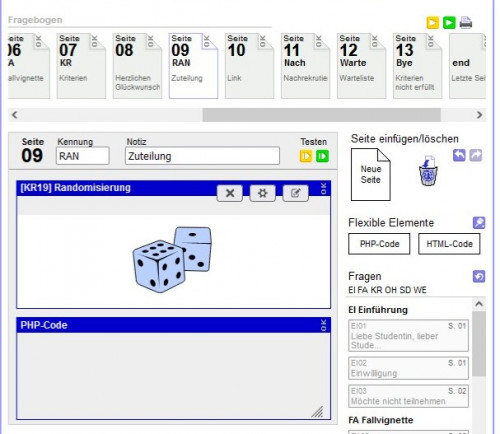
Task: Click right arrow of page list scrollbar
Action: click(x=479, y=115)
